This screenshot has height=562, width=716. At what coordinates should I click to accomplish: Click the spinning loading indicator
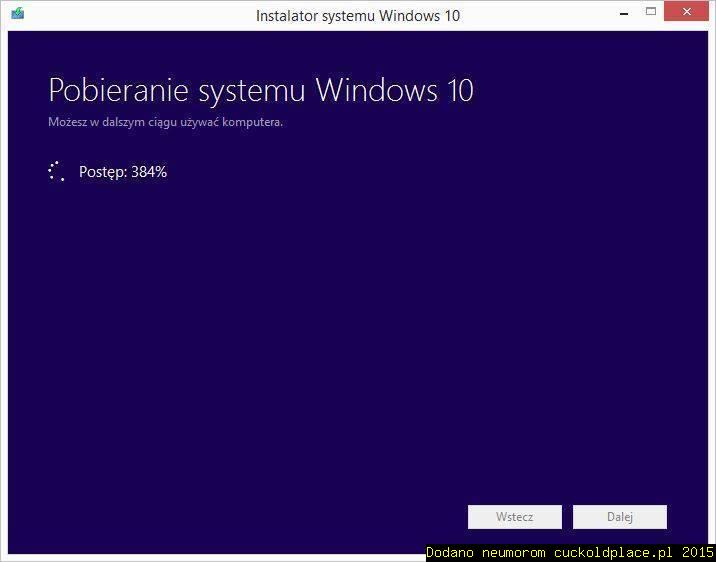pos(57,171)
